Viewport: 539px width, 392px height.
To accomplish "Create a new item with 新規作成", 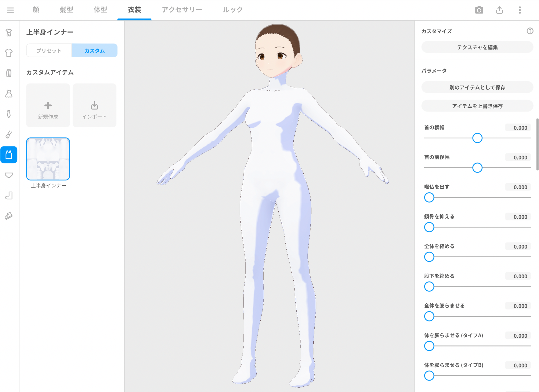I will pyautogui.click(x=48, y=105).
